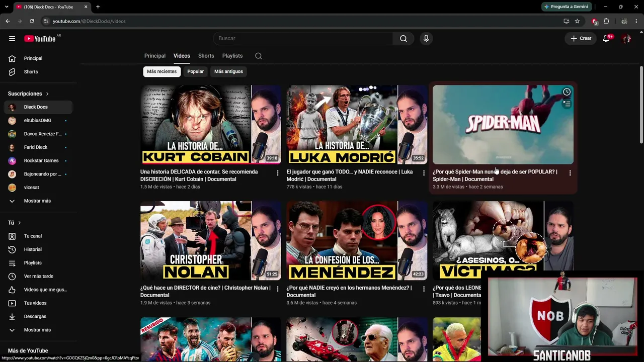
Task: Select the Más recientes filter chip
Action: coord(162,71)
